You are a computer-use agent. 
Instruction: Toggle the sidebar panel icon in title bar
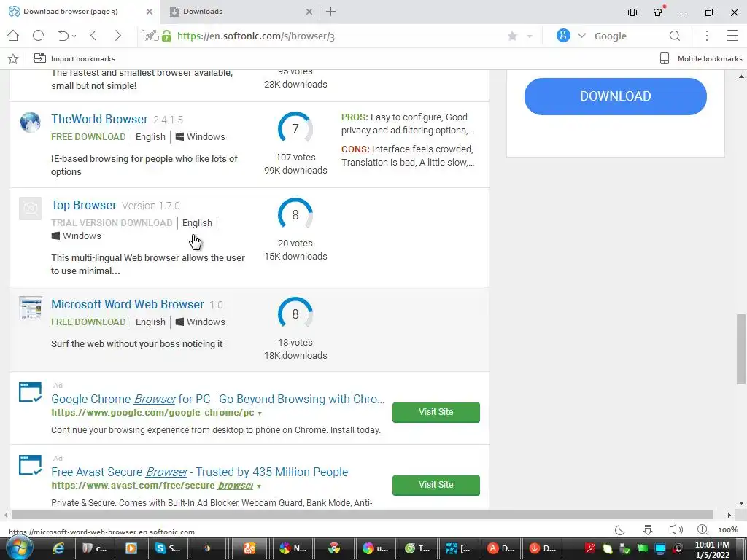[632, 12]
